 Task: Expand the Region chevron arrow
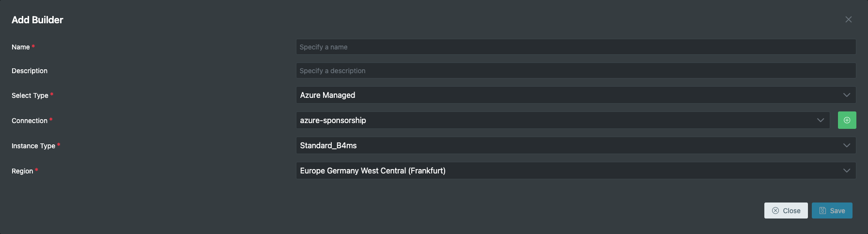[x=847, y=171]
